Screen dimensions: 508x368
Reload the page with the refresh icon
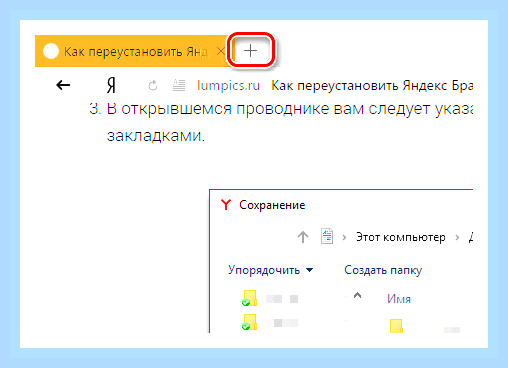[153, 86]
